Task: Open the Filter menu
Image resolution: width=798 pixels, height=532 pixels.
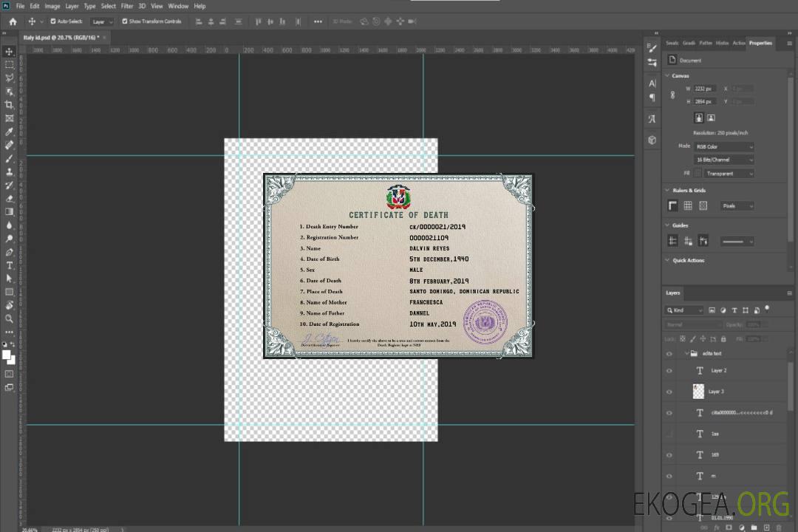Action: point(127,6)
